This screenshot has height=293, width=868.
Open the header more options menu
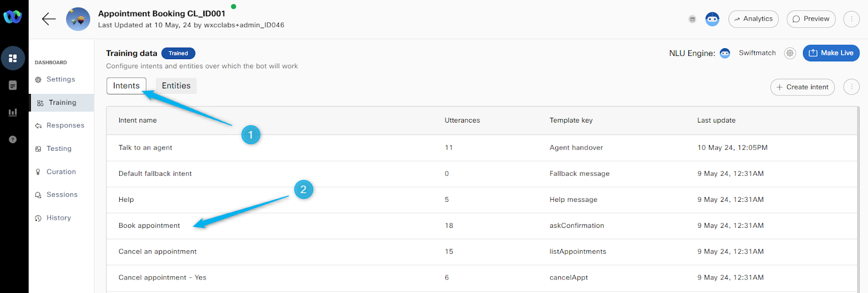click(851, 19)
